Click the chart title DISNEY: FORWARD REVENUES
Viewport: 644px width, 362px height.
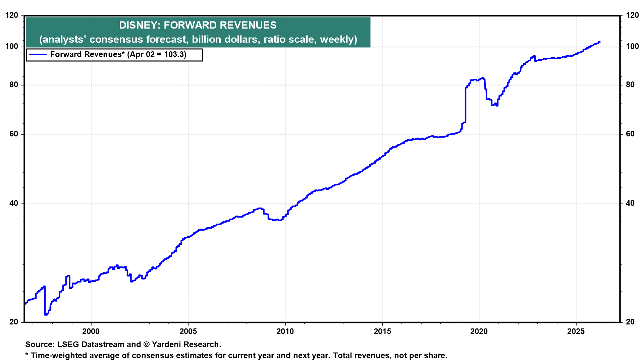point(198,25)
